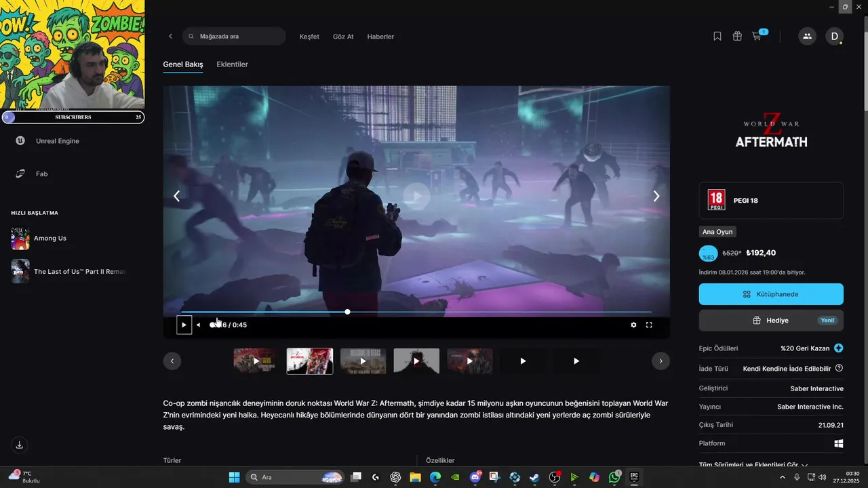Open Microsoft Edge from taskbar
The height and width of the screenshot is (488, 868).
(x=435, y=477)
